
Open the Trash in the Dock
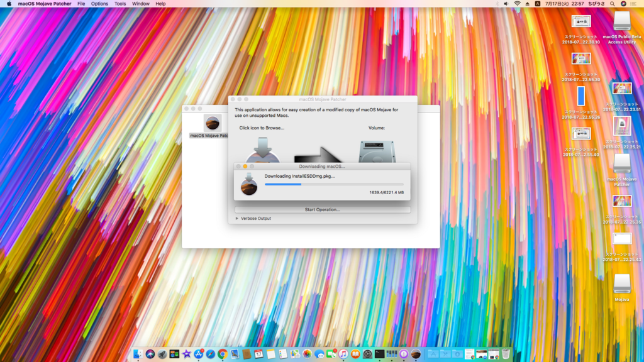[x=506, y=354]
